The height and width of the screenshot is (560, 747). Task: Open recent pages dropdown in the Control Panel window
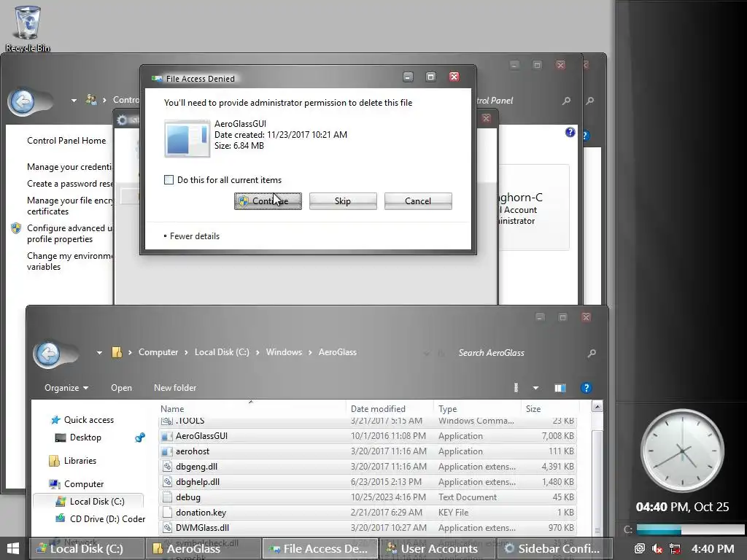pyautogui.click(x=74, y=101)
